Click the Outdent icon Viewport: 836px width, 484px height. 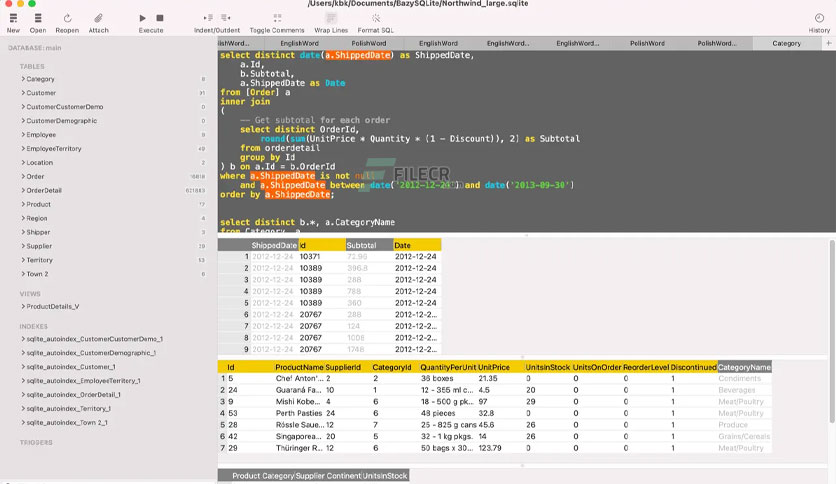click(x=226, y=18)
